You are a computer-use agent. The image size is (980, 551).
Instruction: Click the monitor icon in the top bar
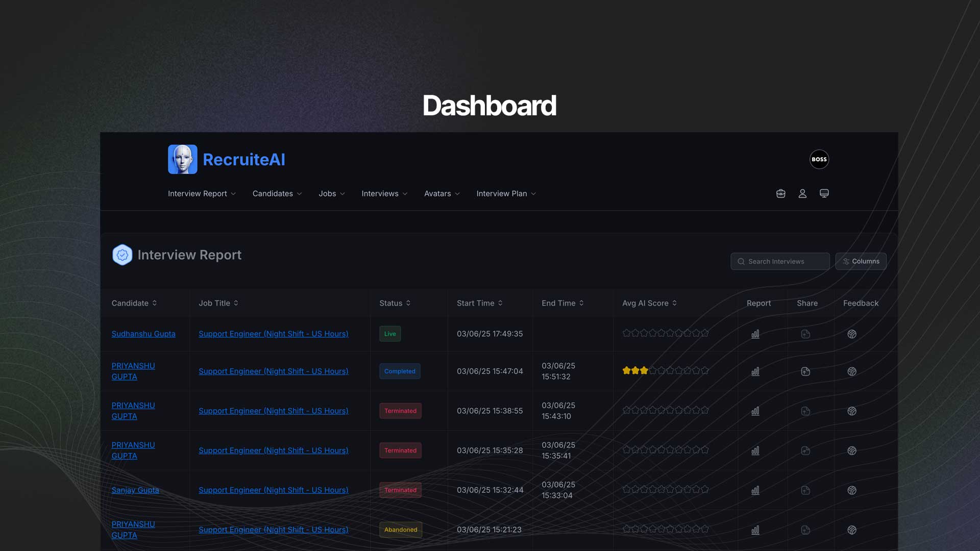(824, 193)
